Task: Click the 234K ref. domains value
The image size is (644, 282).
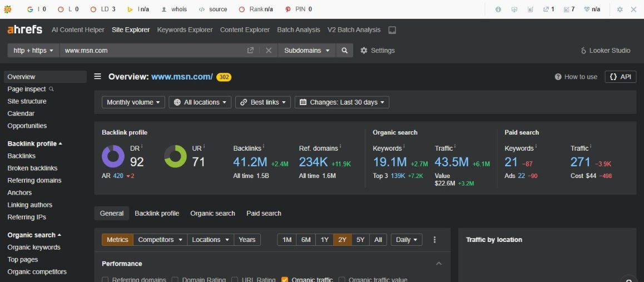Action: (313, 162)
